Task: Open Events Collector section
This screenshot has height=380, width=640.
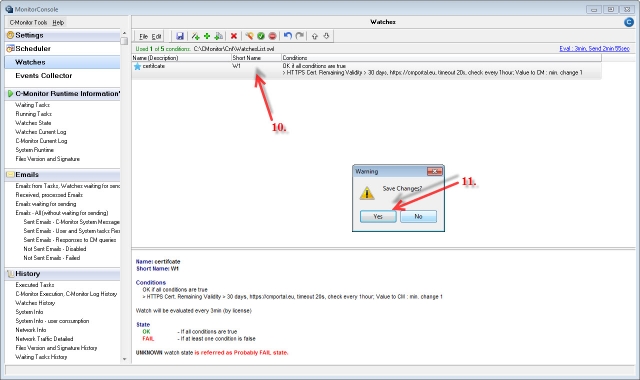Action: pyautogui.click(x=44, y=76)
